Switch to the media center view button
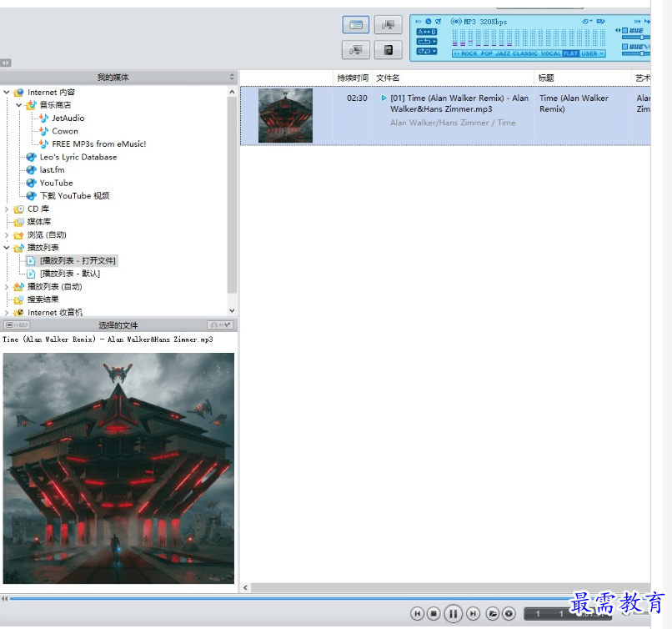This screenshot has width=672, height=629. (x=356, y=25)
